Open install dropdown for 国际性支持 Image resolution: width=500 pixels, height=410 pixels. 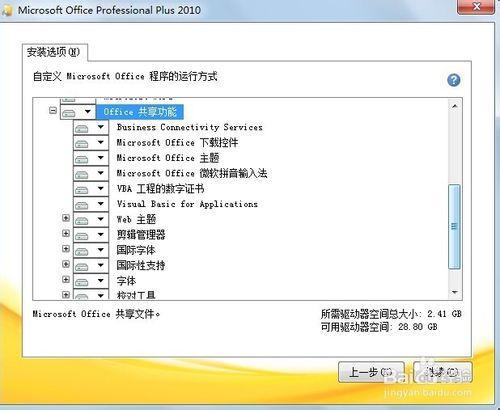91,265
